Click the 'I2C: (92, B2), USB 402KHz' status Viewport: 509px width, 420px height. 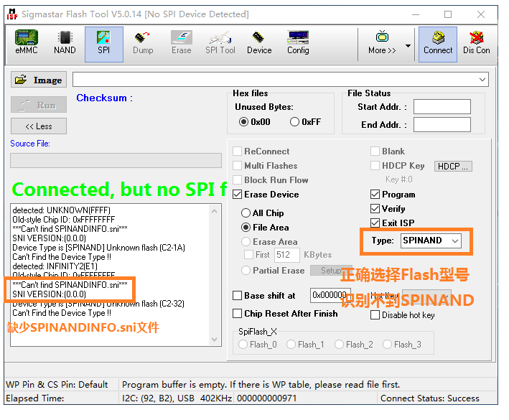pos(177,398)
